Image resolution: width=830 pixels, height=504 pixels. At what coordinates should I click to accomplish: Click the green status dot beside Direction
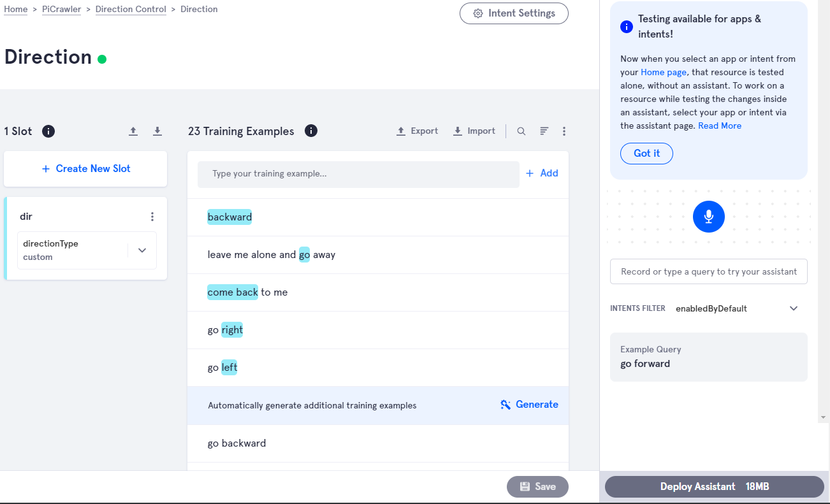(102, 59)
